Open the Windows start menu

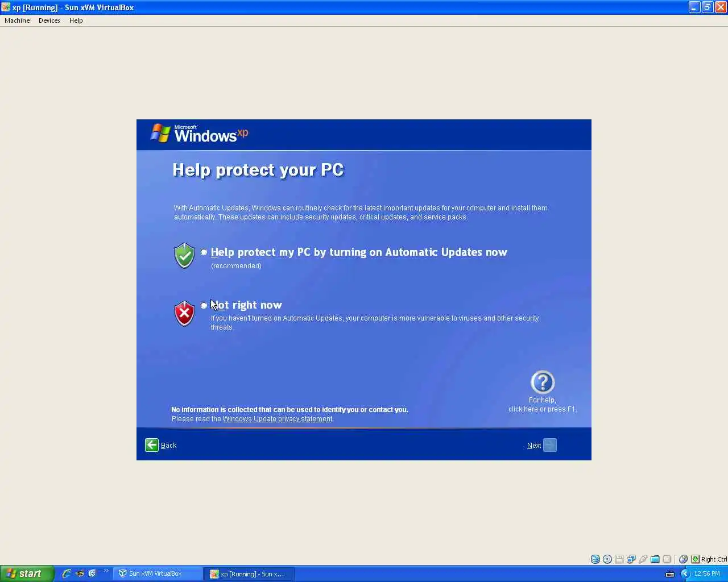[27, 573]
